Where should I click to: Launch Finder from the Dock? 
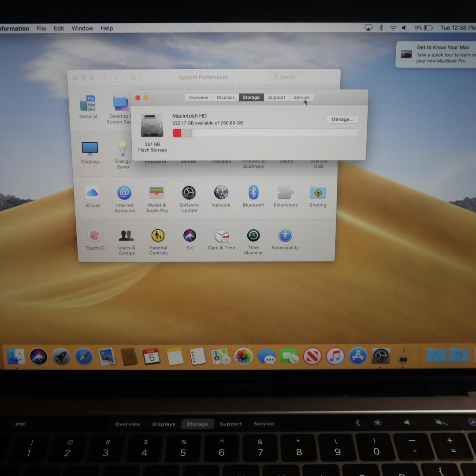16,357
